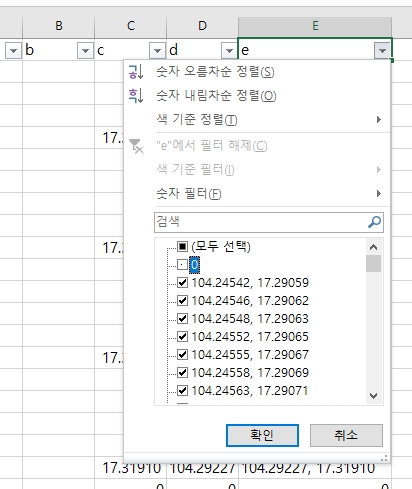Expand the 색 기준 정렬 submenu arrow
412x489 pixels.
point(379,120)
